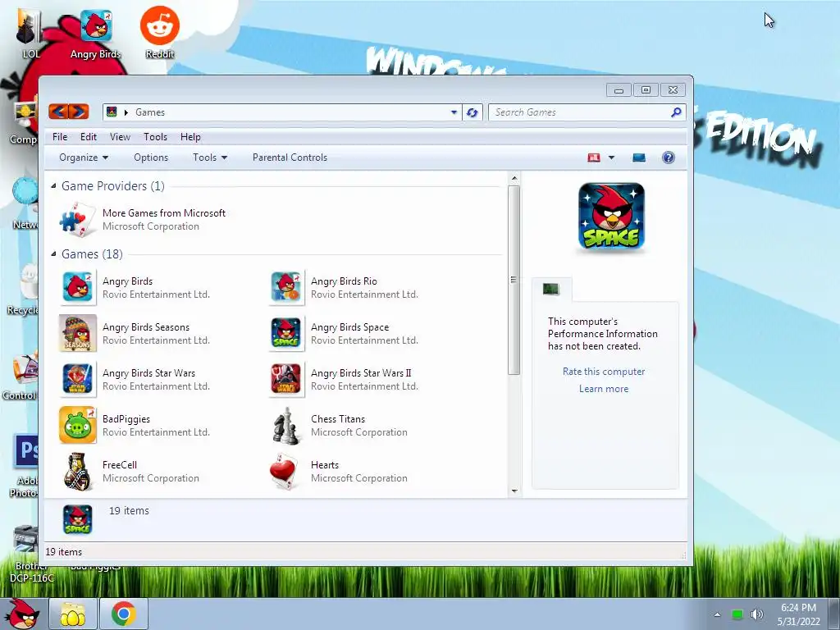
Task: Select the Chess Titans icon
Action: coord(286,426)
